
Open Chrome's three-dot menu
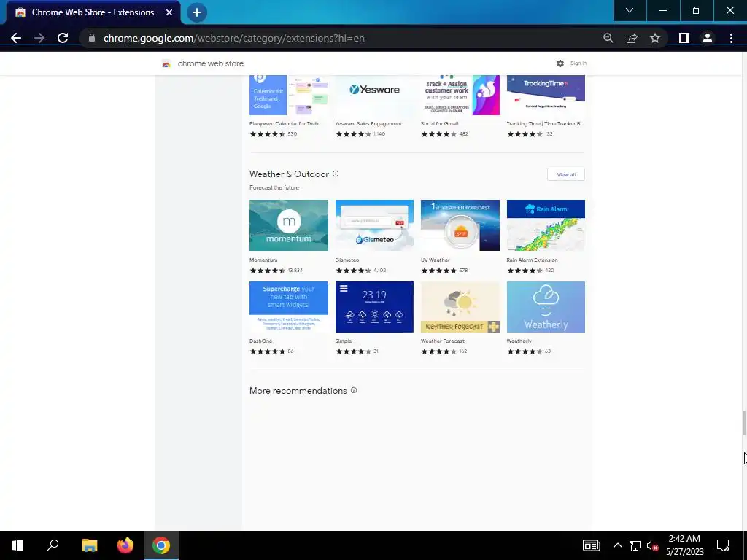(731, 38)
